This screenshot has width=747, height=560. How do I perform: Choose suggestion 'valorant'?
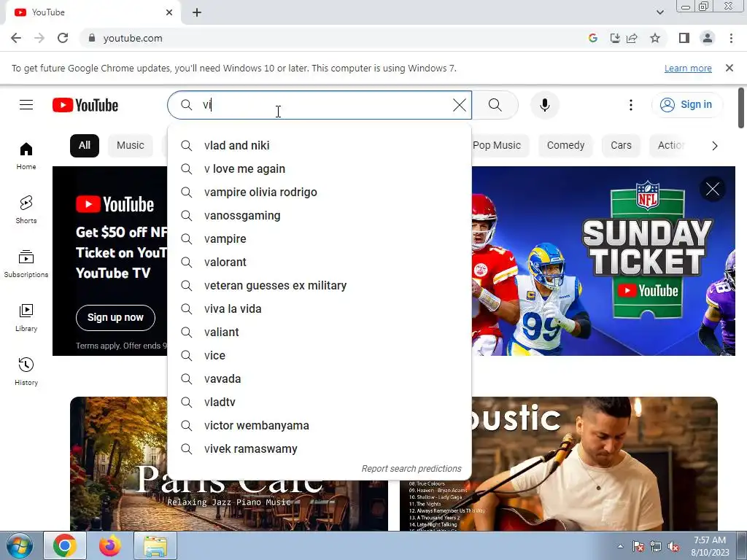point(320,262)
